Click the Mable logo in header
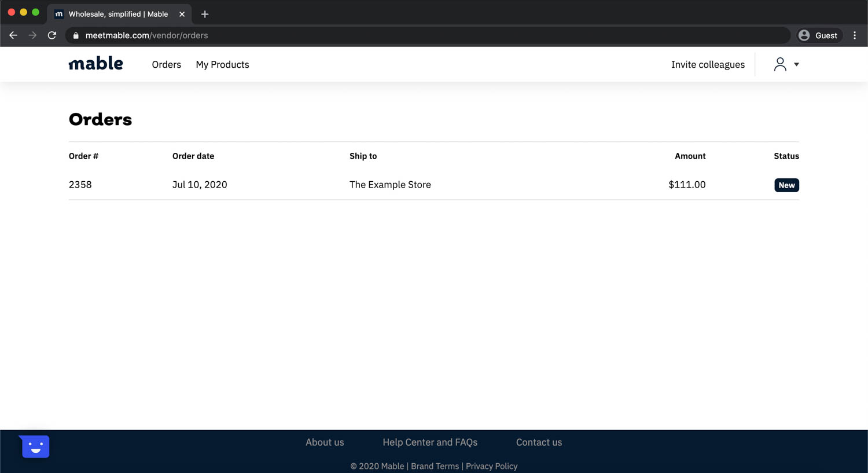 click(x=96, y=64)
